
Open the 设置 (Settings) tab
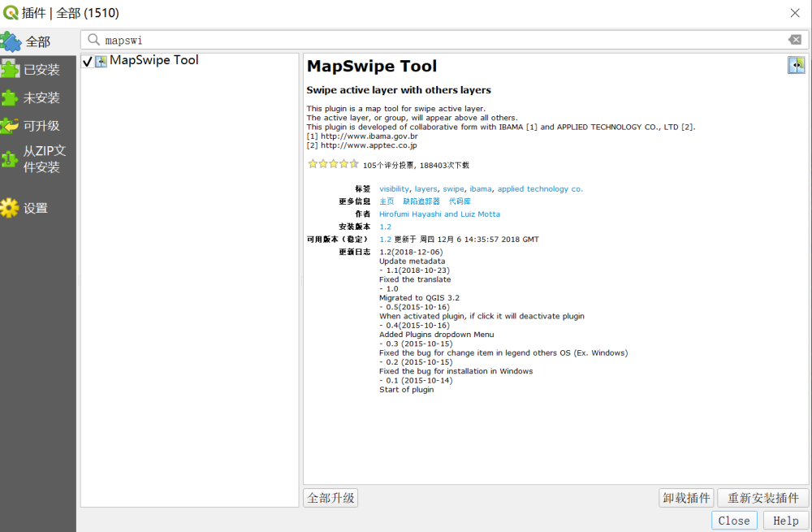click(38, 208)
